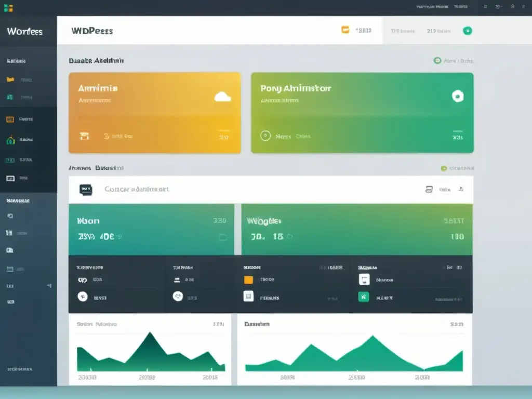Click the Worfees sidebar brand title

pos(25,32)
